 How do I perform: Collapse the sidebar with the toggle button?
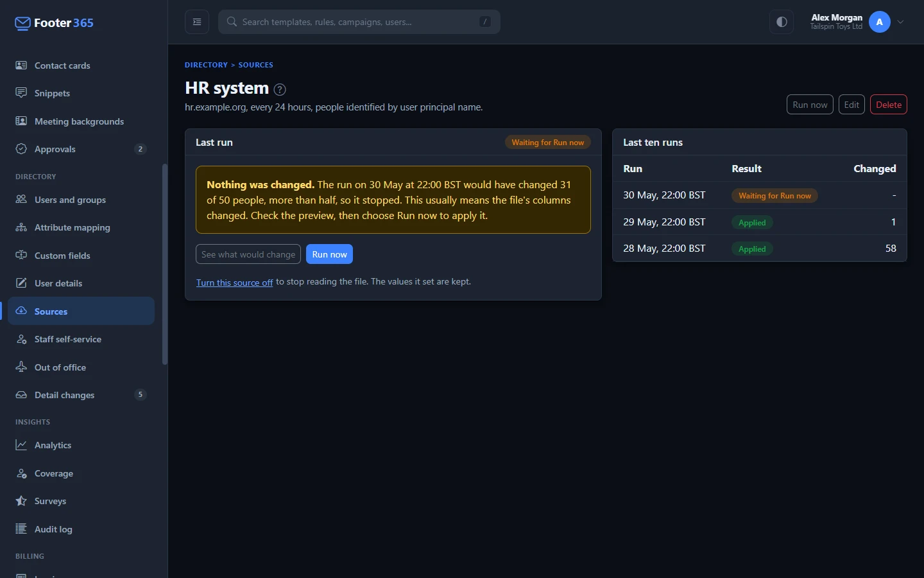(197, 22)
